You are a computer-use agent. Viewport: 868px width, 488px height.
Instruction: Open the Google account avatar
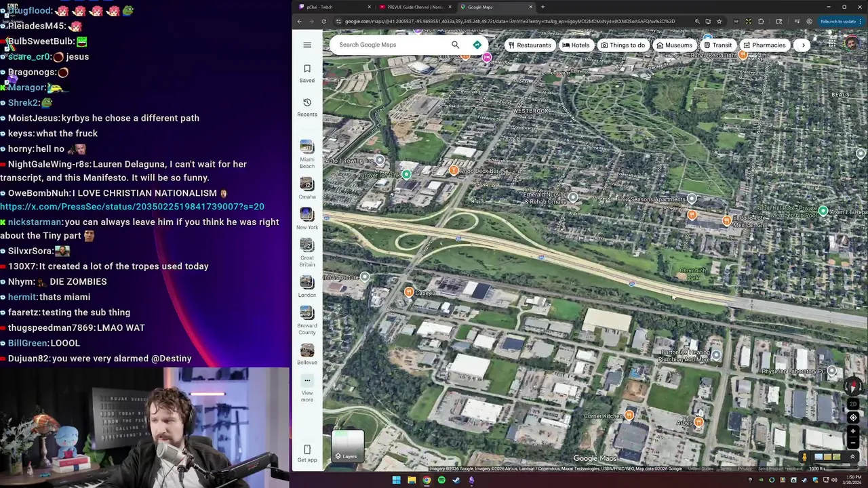point(852,43)
